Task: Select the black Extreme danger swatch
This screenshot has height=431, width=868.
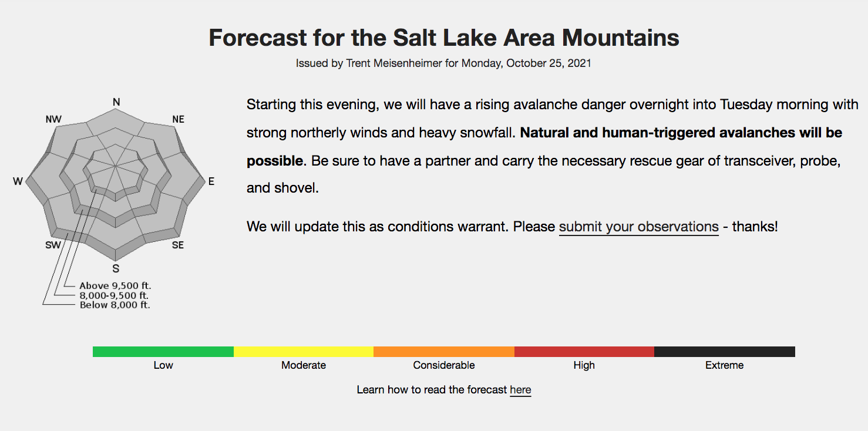Action: (725, 352)
